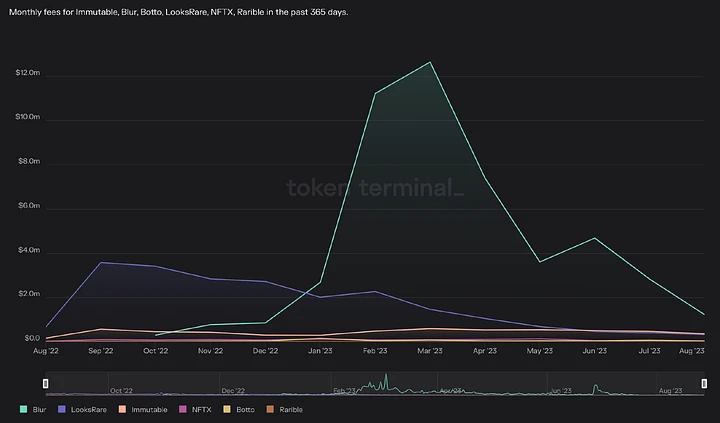Click the Jun '23 Blur data point
This screenshot has width=720, height=423.
tap(595, 238)
